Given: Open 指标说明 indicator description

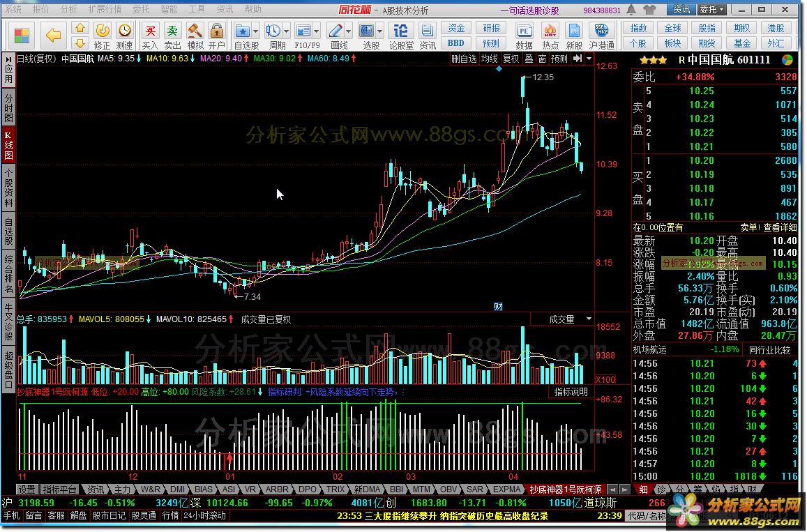Looking at the screenshot, I should coord(571,393).
